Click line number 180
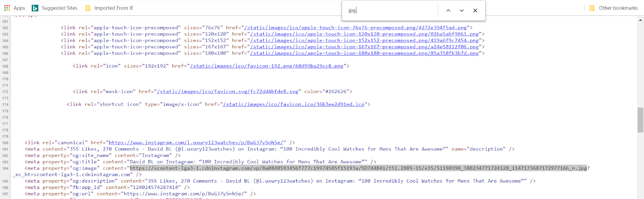 tap(5, 143)
